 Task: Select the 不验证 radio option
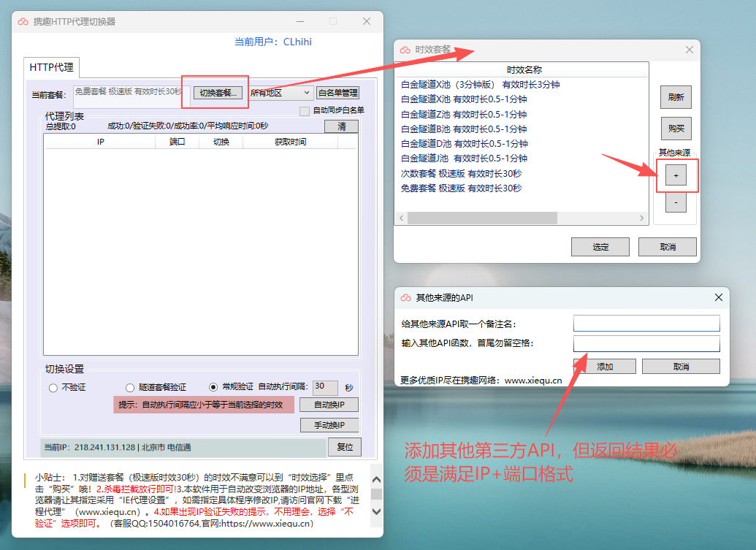coord(53,388)
